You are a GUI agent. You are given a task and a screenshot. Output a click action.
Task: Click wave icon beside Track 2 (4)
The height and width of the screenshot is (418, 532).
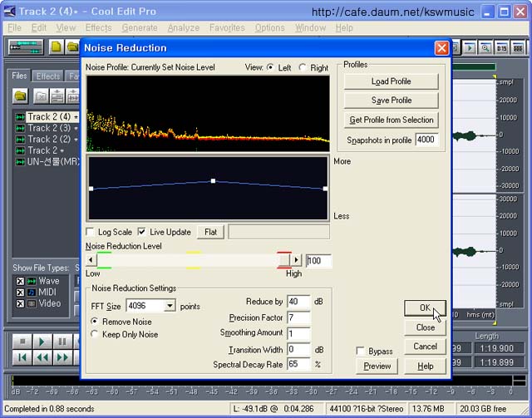click(x=20, y=117)
